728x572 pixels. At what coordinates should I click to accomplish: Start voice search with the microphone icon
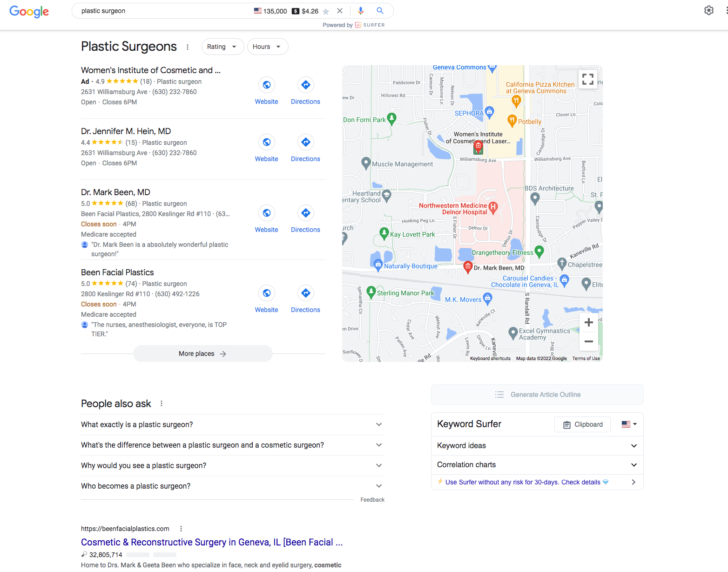pyautogui.click(x=361, y=11)
